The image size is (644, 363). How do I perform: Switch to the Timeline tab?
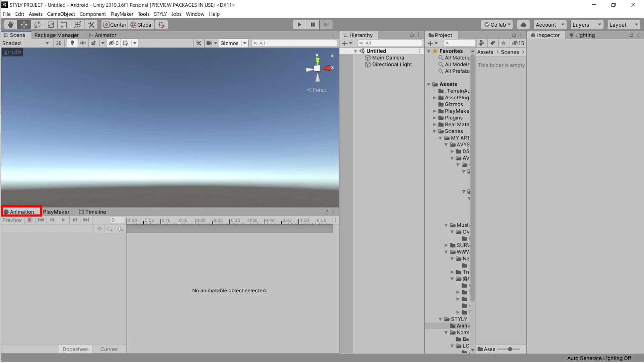(93, 212)
